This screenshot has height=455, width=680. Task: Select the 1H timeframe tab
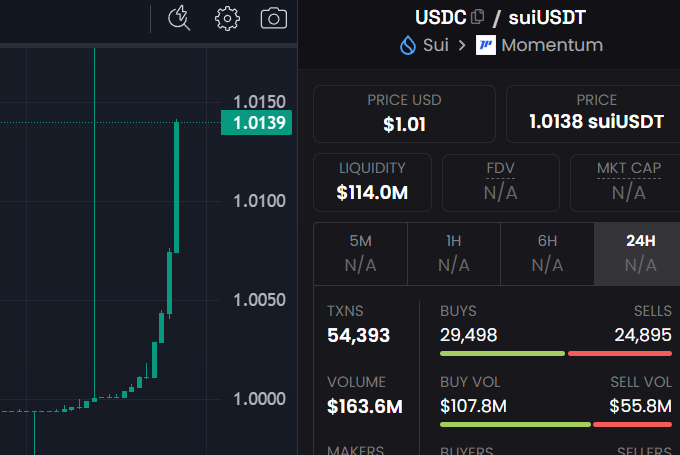pos(454,254)
